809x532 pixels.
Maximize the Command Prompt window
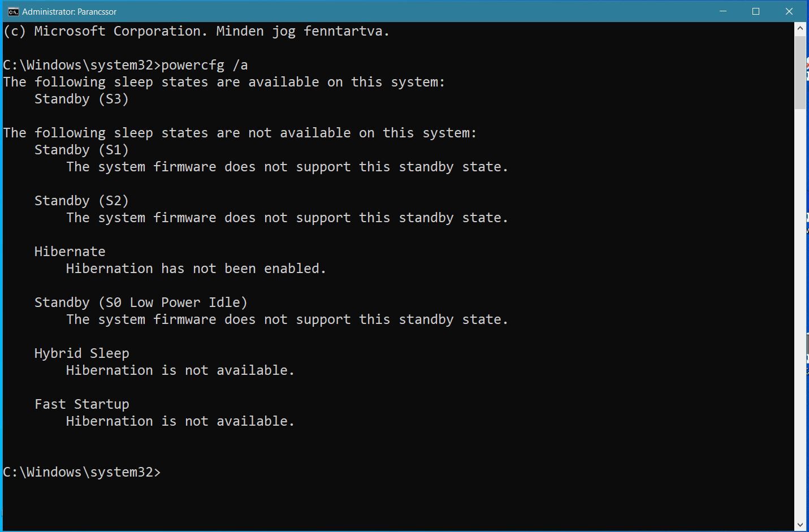[755, 11]
